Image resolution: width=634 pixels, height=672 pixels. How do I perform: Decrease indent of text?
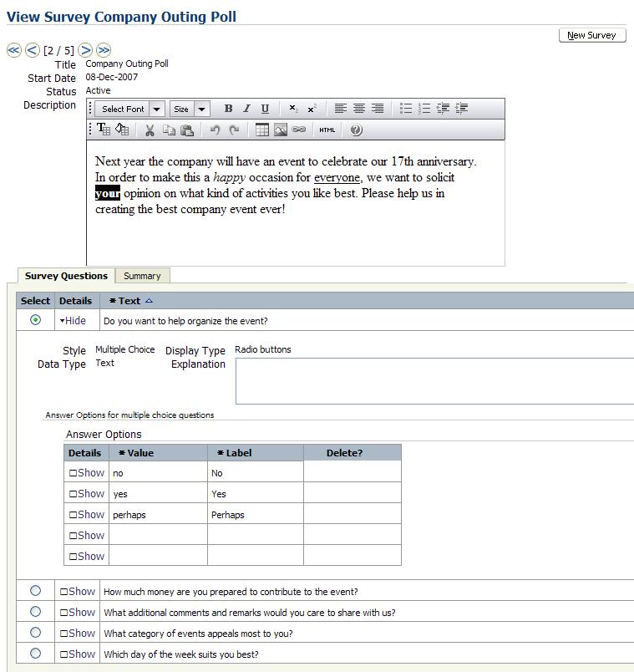click(443, 109)
